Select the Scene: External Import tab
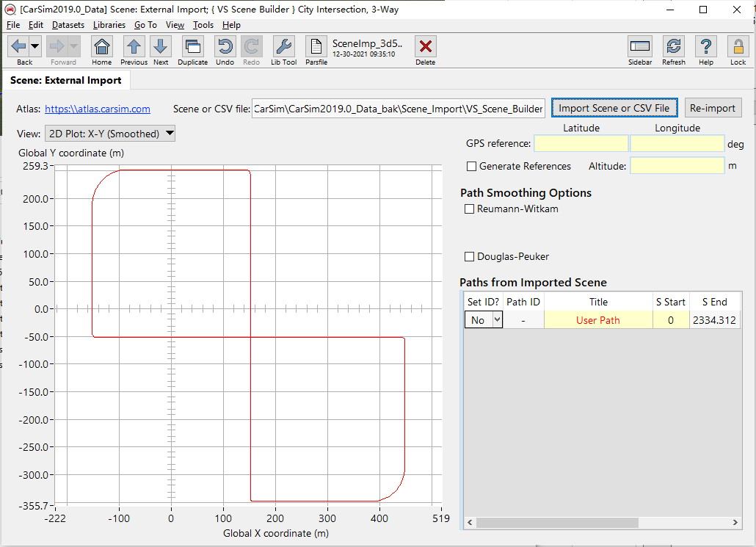The image size is (756, 547). click(x=65, y=80)
